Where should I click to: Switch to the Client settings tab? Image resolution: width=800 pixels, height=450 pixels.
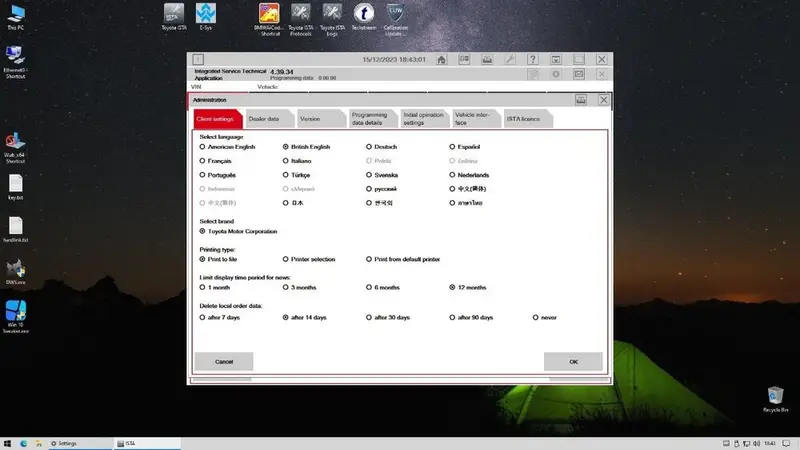pyautogui.click(x=217, y=119)
